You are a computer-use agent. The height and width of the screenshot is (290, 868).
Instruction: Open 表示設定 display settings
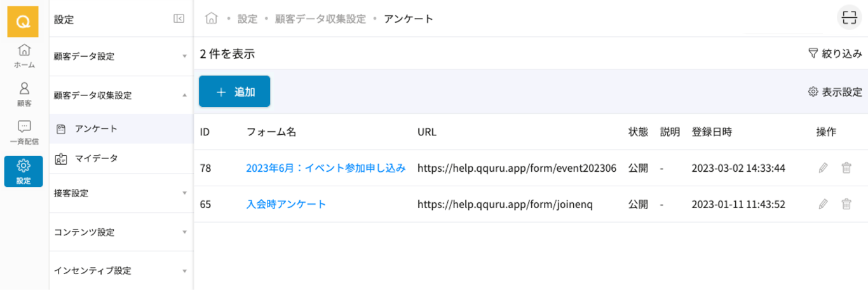[835, 92]
